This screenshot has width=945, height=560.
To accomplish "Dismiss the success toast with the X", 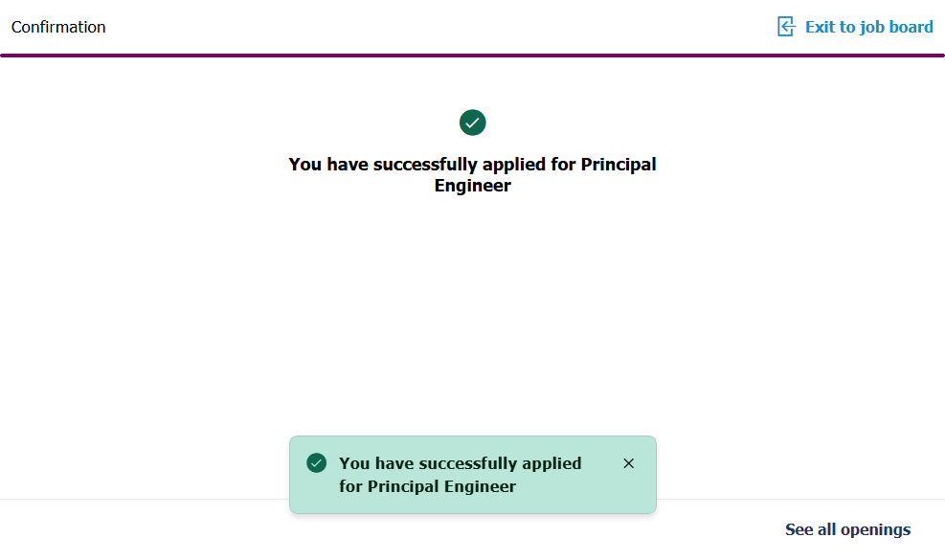I will [628, 463].
